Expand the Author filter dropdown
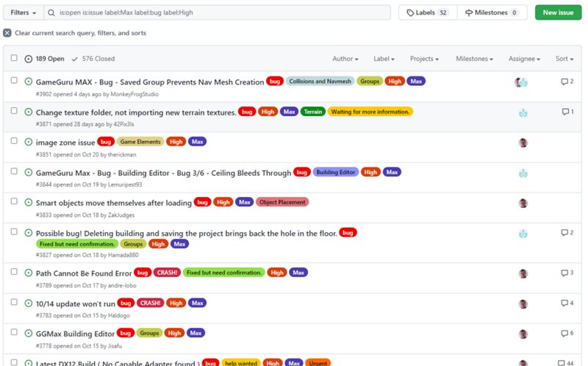Image resolution: width=588 pixels, height=366 pixels. pos(345,59)
